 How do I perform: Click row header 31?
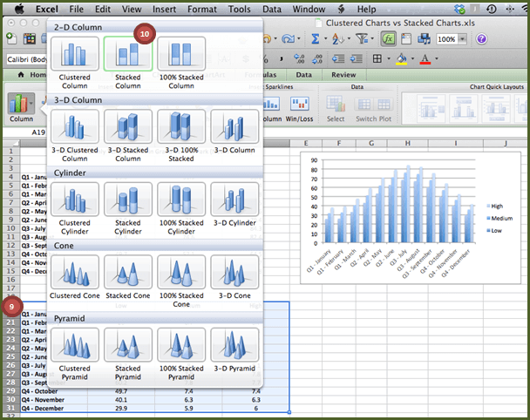[x=10, y=408]
